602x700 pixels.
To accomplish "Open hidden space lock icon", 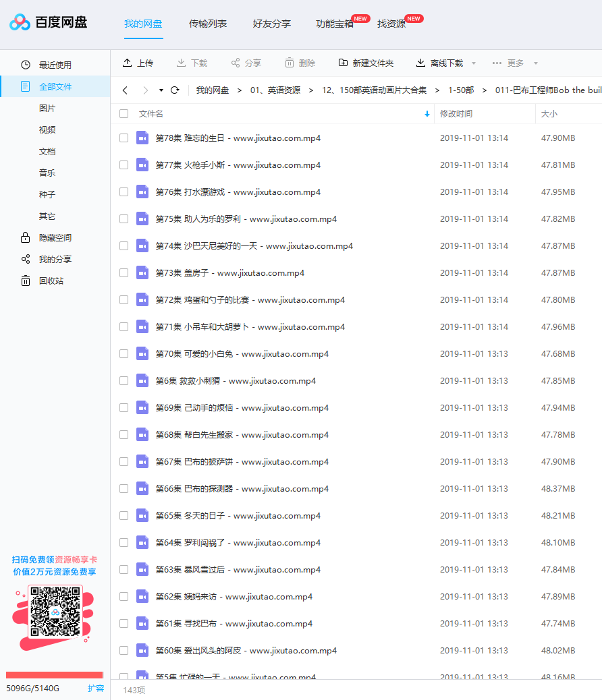I will 26,237.
